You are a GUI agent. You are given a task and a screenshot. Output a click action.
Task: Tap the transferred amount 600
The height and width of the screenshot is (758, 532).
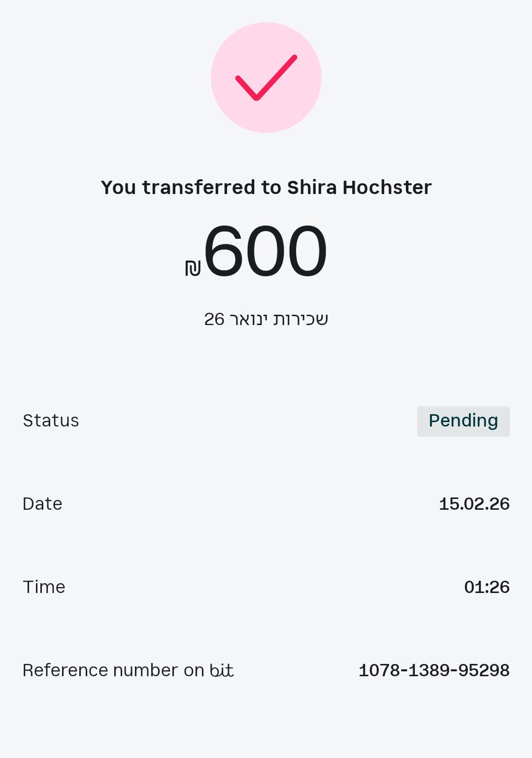pos(265,251)
